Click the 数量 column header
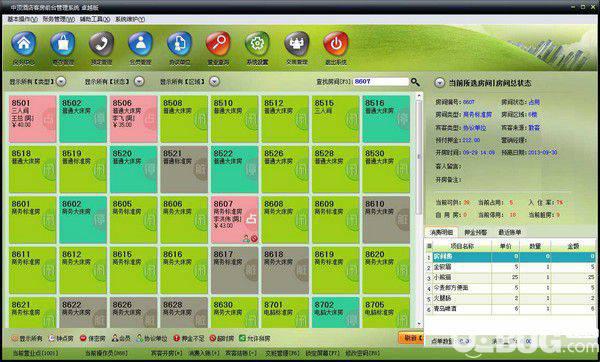This screenshot has height=362, width=600. [x=535, y=246]
